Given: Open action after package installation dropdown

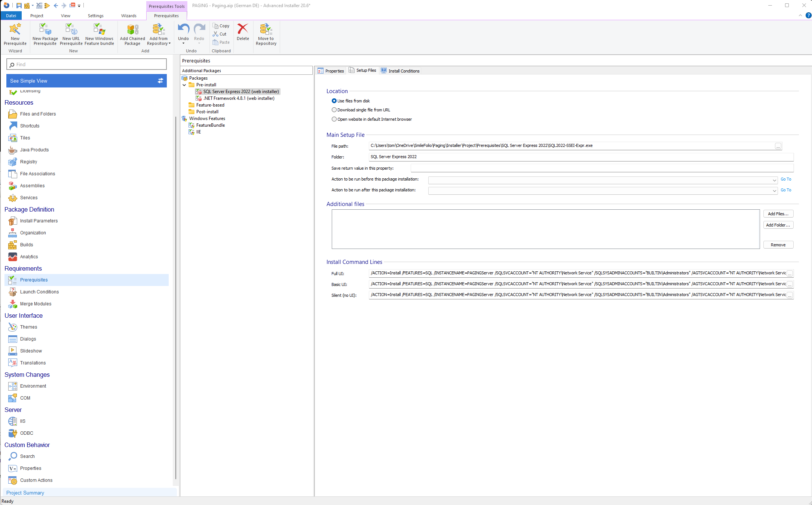Looking at the screenshot, I should 774,191.
